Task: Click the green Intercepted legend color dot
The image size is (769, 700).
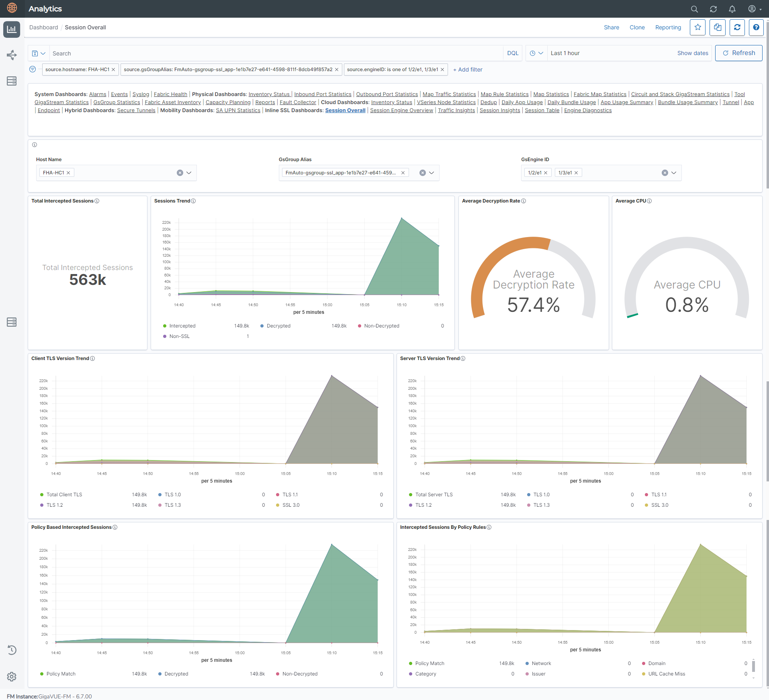Action: coord(165,326)
